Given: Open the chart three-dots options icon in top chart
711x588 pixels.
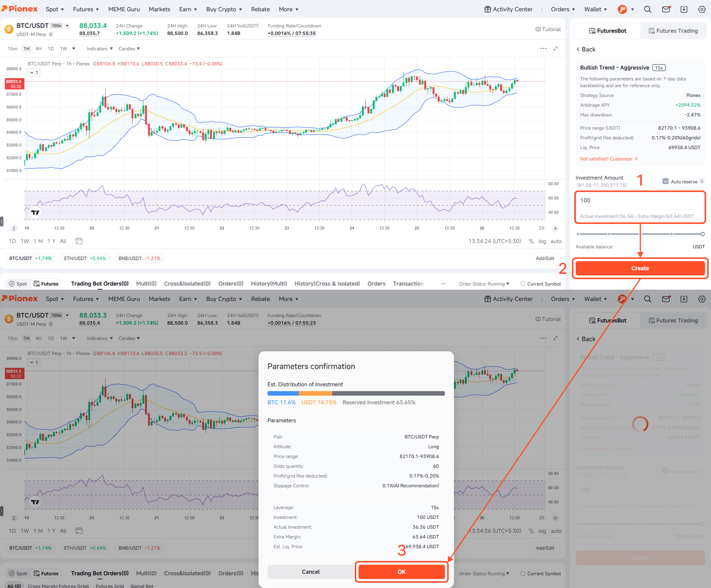Looking at the screenshot, I should point(543,48).
